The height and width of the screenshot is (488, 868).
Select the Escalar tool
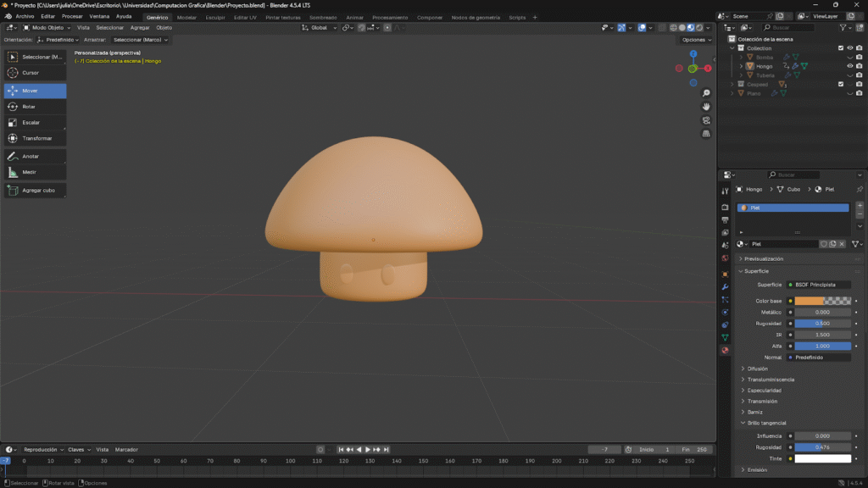click(35, 123)
